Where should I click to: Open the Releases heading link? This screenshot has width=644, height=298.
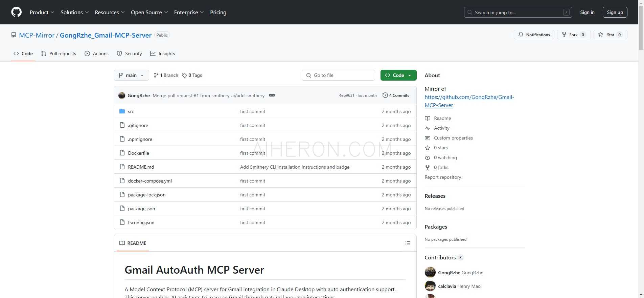coord(435,196)
